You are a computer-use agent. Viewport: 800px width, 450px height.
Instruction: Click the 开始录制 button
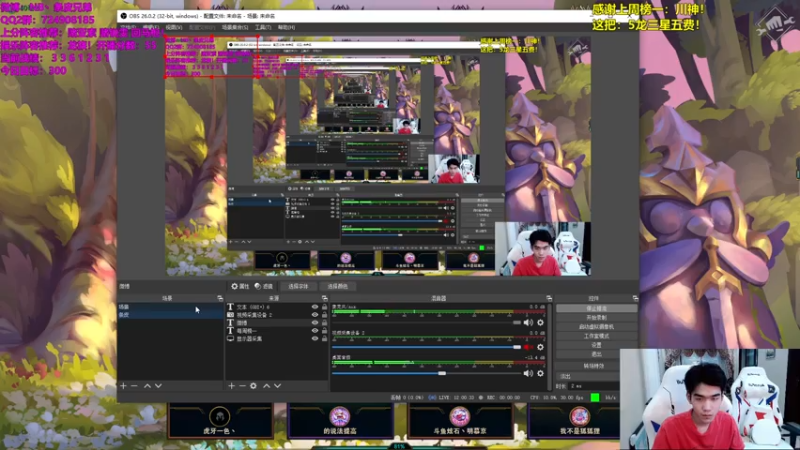pos(596,317)
